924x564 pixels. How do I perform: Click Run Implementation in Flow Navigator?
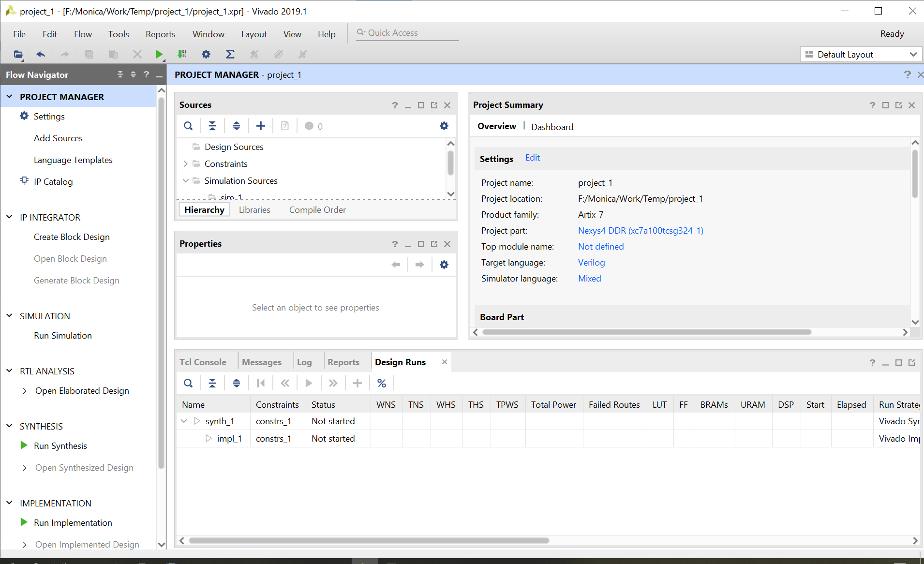[73, 523]
